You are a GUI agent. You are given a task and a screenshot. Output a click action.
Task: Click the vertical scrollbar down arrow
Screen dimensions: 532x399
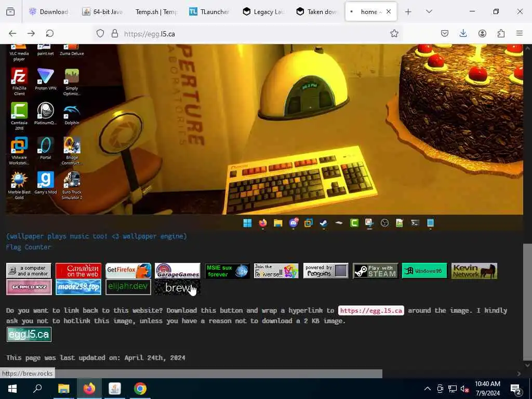tap(527, 365)
